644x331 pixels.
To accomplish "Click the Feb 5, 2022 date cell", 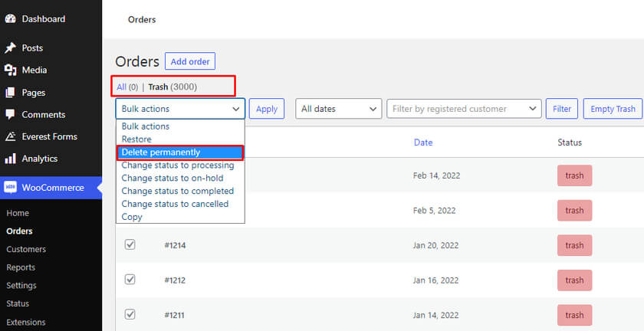I will point(435,210).
